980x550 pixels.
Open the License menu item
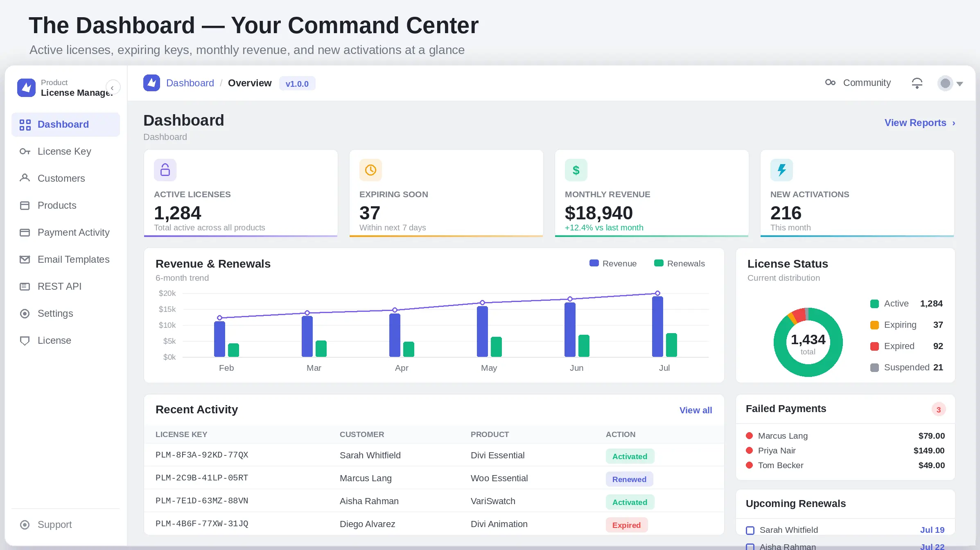65,340
